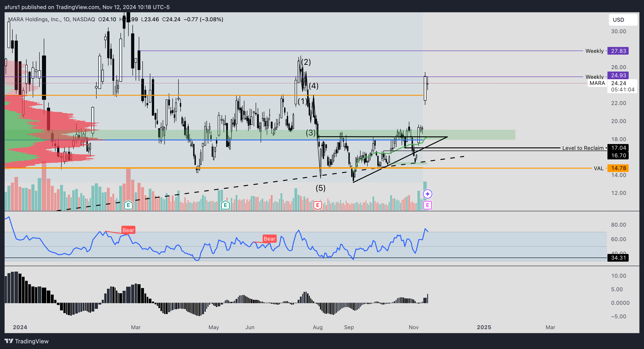Screen dimensions: 644x349
Task: Click the Nov time axis label
Action: point(413,327)
